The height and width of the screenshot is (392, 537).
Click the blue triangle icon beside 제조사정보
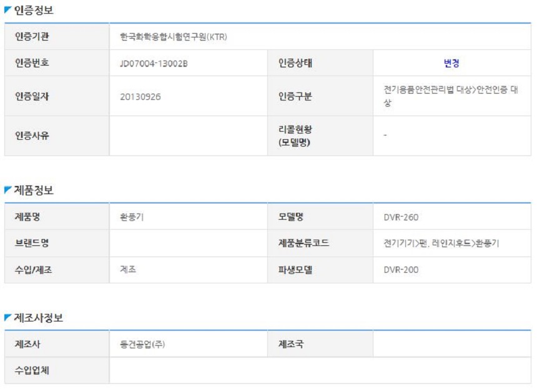pos(8,317)
